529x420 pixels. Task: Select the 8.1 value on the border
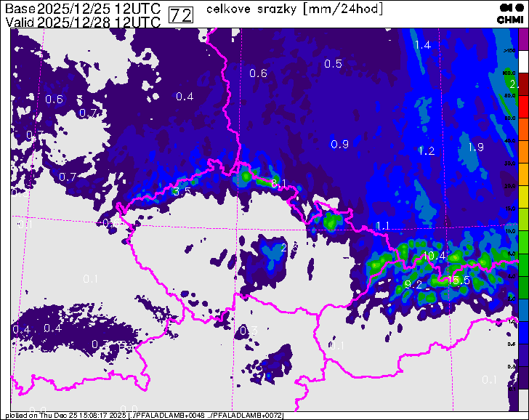coord(279,182)
